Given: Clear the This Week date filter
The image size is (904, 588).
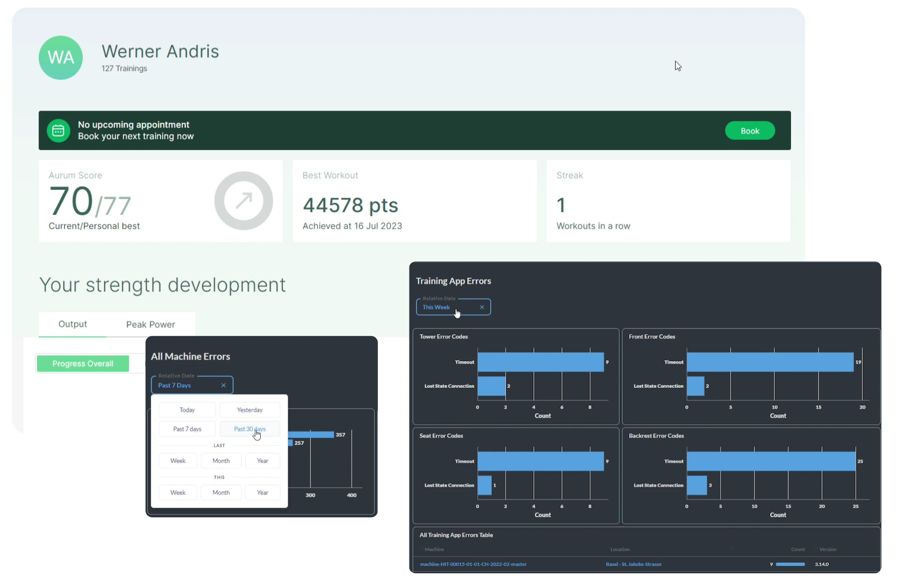Looking at the screenshot, I should coord(482,307).
